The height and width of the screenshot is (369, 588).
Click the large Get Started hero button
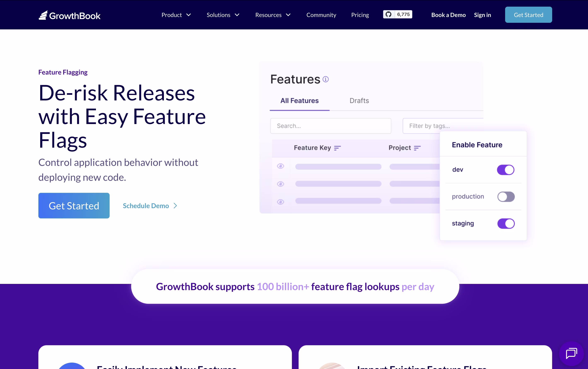pos(74,205)
